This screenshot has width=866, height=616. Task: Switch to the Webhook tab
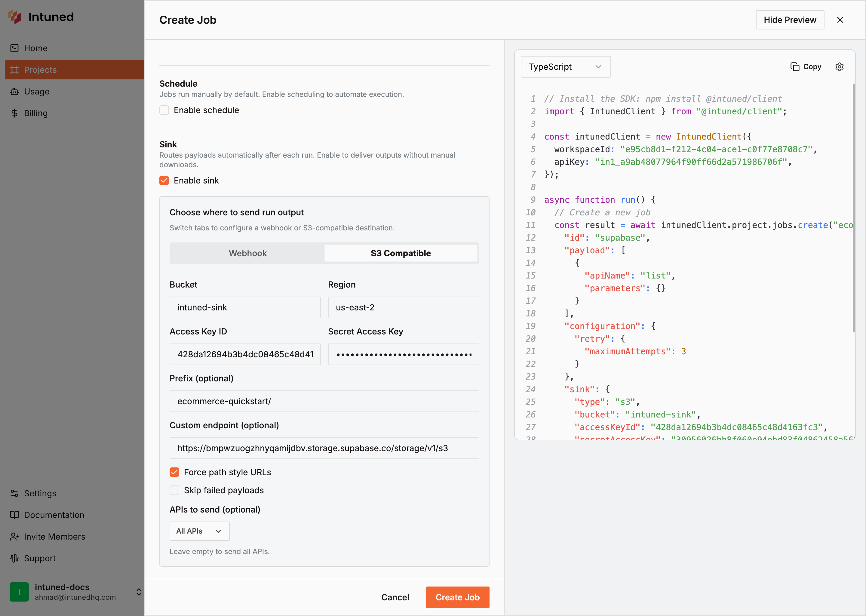click(x=247, y=253)
